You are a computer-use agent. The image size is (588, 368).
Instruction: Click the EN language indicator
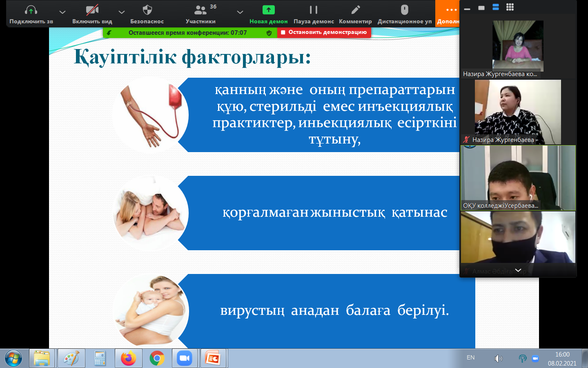tap(470, 358)
